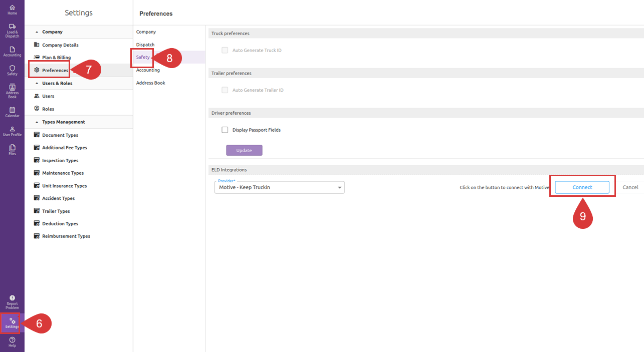Screen dimensions: 644x352
Task: Open the Calendar sidebar icon
Action: (12, 112)
